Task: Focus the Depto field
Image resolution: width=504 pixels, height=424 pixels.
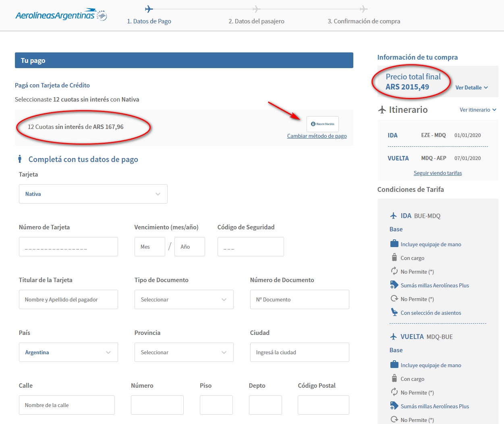Action: point(265,405)
